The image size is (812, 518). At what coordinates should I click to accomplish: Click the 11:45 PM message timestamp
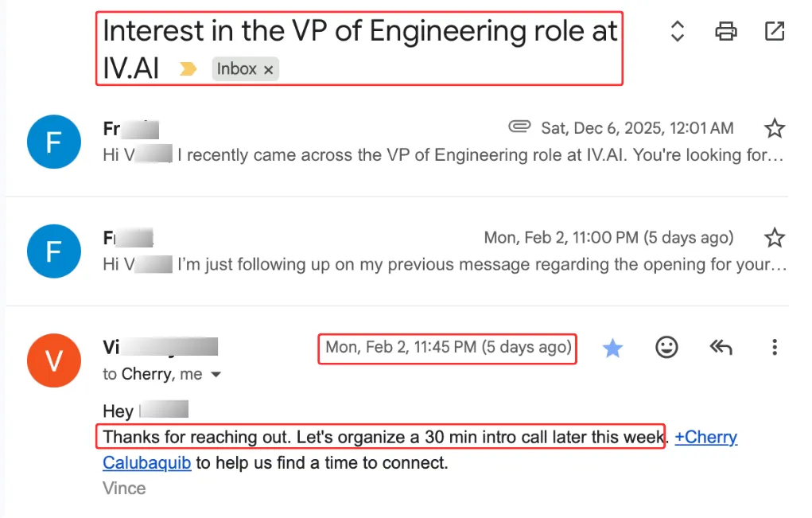click(x=448, y=348)
